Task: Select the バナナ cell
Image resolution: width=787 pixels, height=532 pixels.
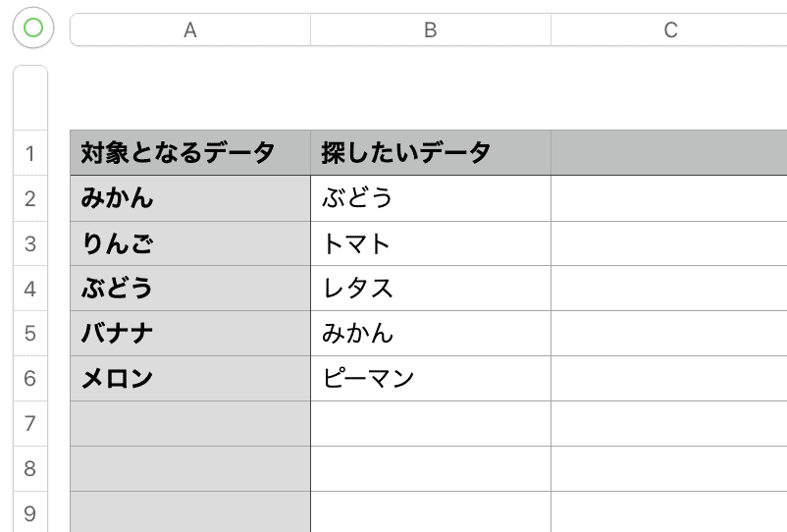Action: 190,334
